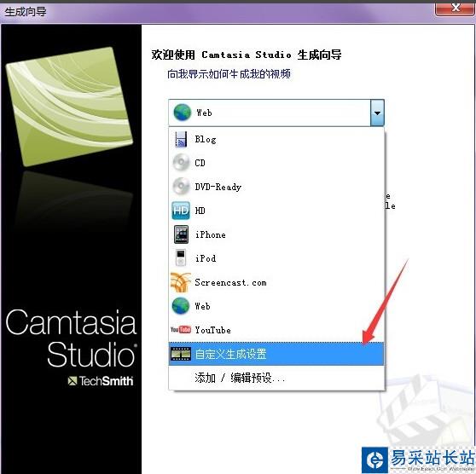Click the Blog RSS icon
This screenshot has width=476, height=474.
181,139
